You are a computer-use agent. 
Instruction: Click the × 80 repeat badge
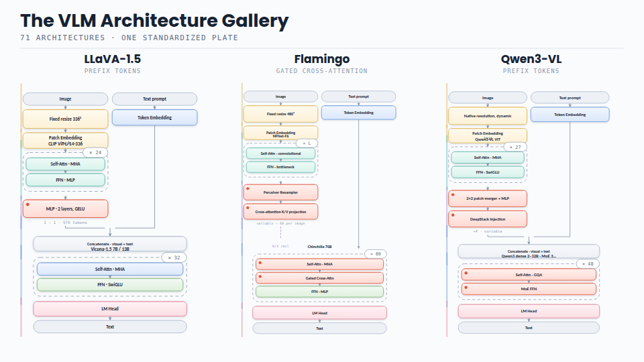coord(376,253)
